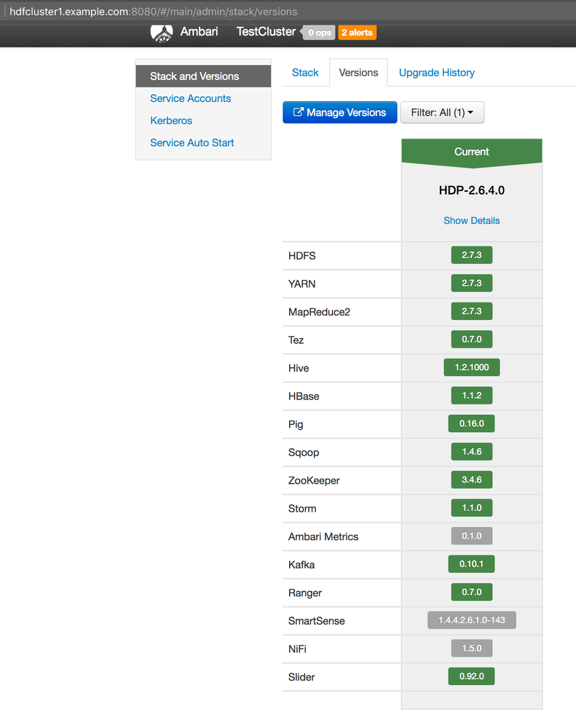This screenshot has height=728, width=576.
Task: Open the 0 ops background operations badge
Action: [x=319, y=33]
